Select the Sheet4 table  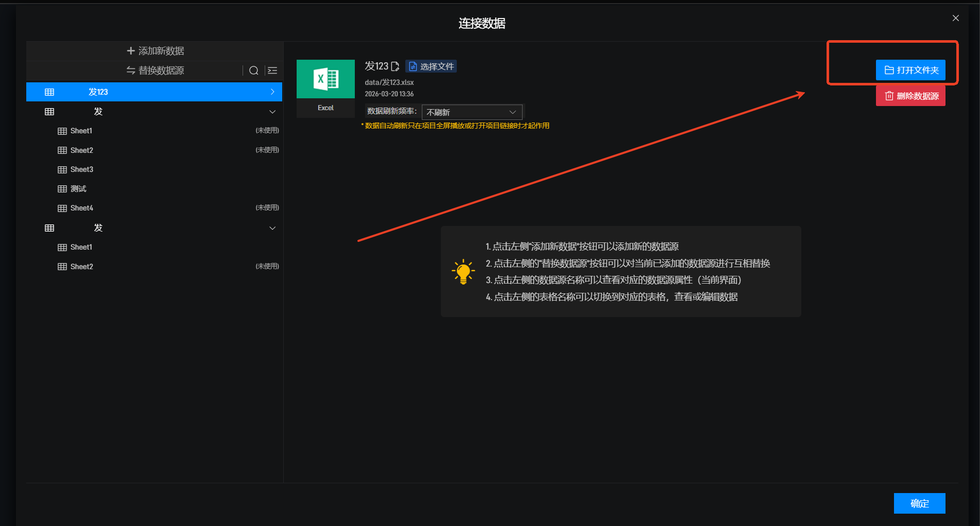coord(82,208)
